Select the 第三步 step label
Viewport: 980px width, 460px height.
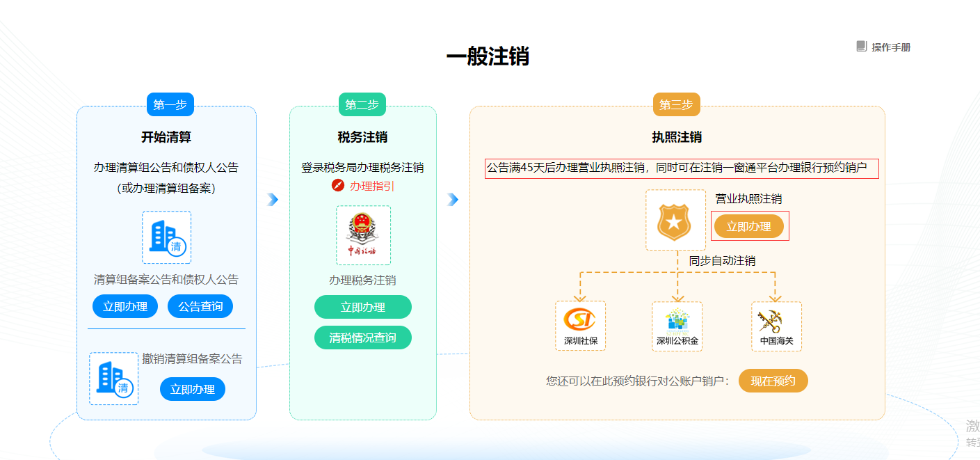point(676,104)
